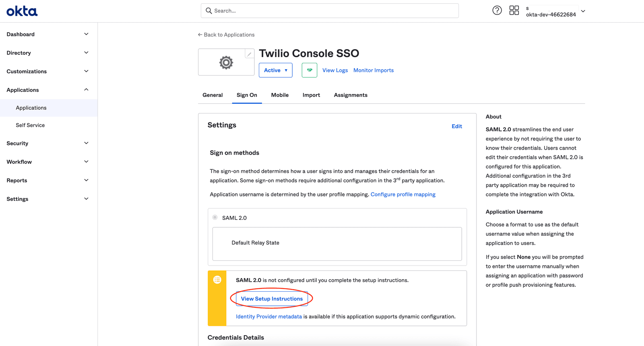
Task: Open the Identity Provider metadata link
Action: click(x=269, y=317)
